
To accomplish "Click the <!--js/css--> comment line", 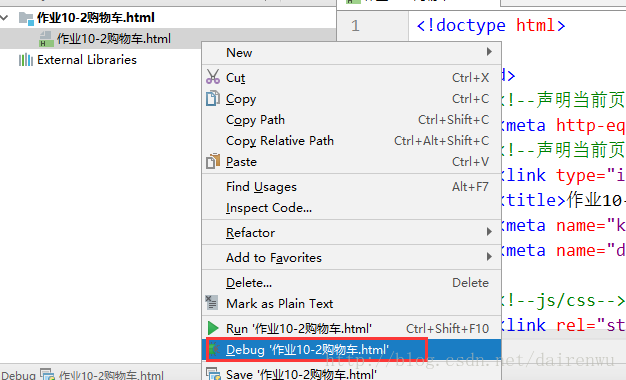I will point(563,300).
